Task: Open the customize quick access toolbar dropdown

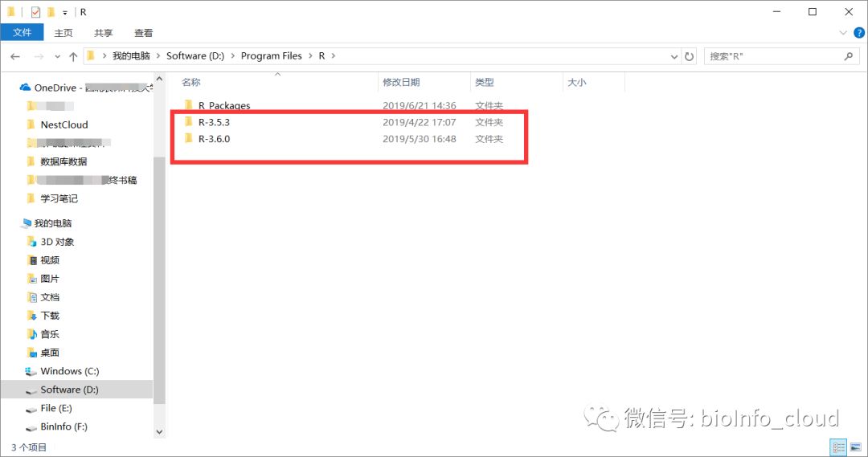Action: [65, 12]
